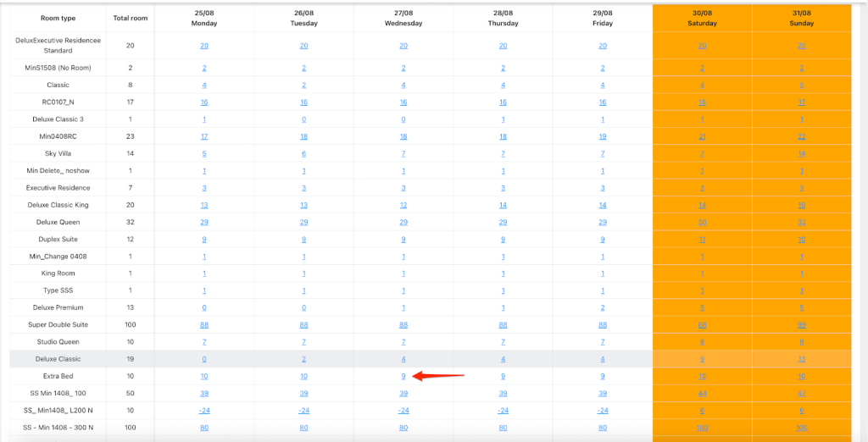868x442 pixels.
Task: Click Deluxe Premium availability on Friday 29/08
Action: coord(603,307)
